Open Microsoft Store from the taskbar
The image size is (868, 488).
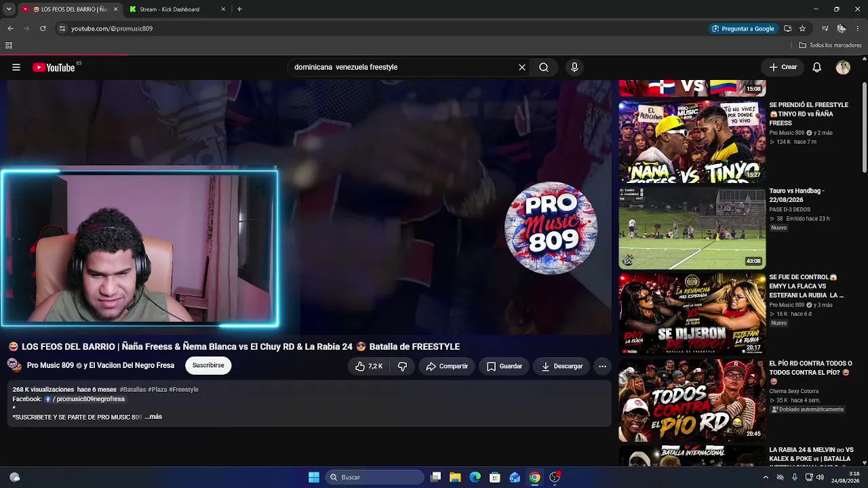495,477
